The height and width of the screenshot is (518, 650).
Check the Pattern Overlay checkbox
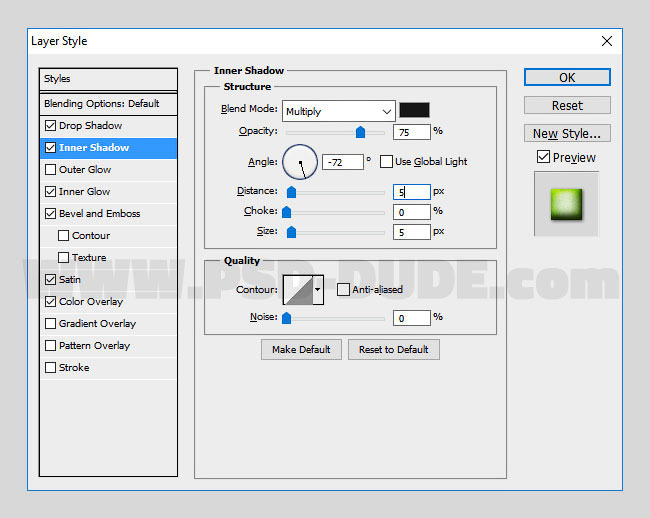pyautogui.click(x=51, y=345)
